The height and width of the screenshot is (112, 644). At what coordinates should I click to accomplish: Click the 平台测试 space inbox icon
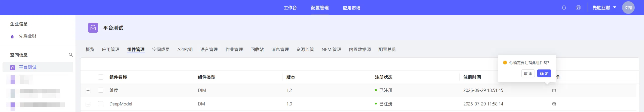[93, 28]
